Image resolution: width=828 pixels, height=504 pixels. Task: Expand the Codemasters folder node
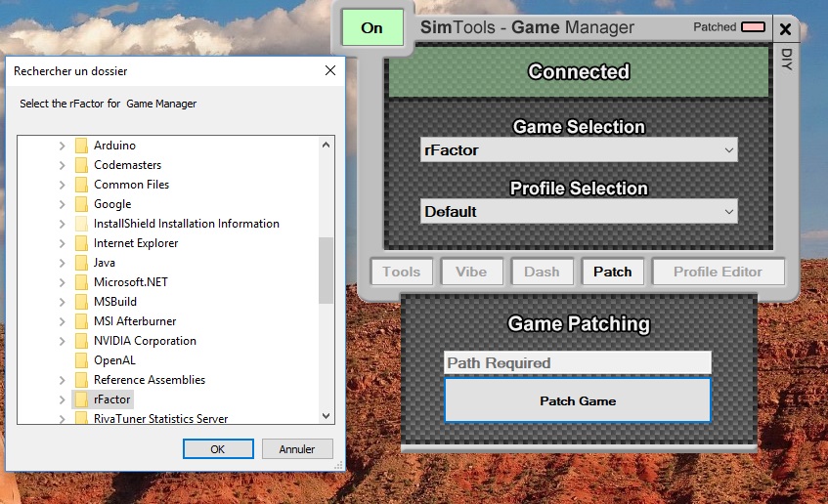(63, 165)
